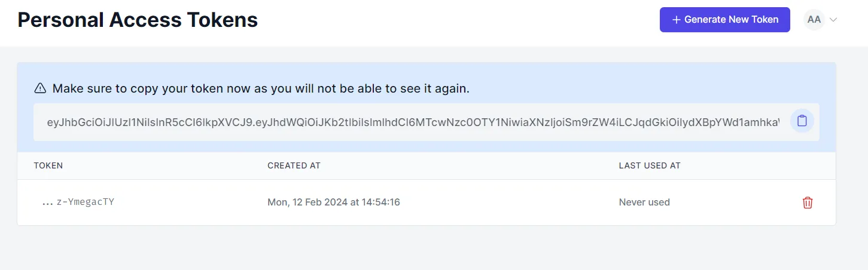Click the blue token alert banner
Image resolution: width=868 pixels, height=270 pixels.
(x=427, y=108)
